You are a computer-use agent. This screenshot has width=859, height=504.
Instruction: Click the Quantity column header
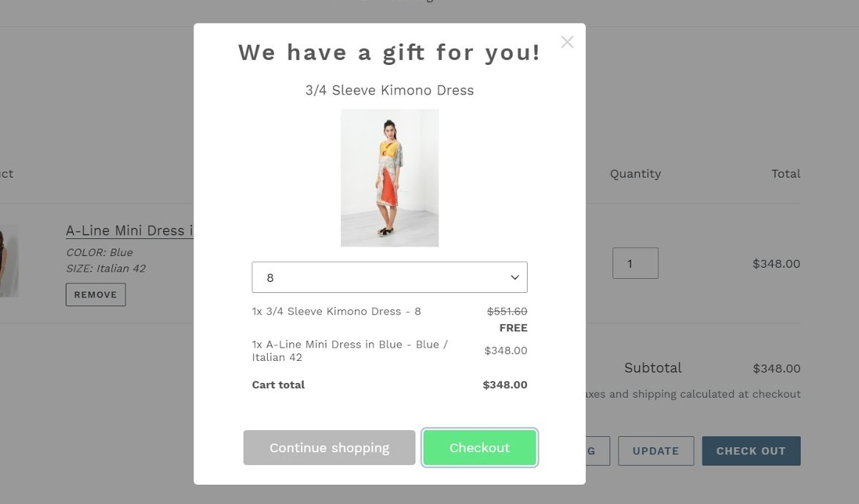(635, 173)
